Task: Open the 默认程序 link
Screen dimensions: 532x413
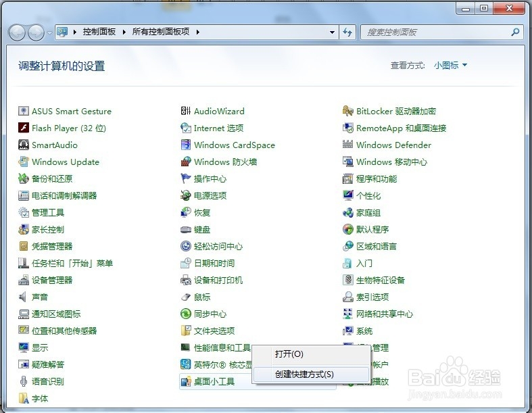Action: click(x=372, y=229)
